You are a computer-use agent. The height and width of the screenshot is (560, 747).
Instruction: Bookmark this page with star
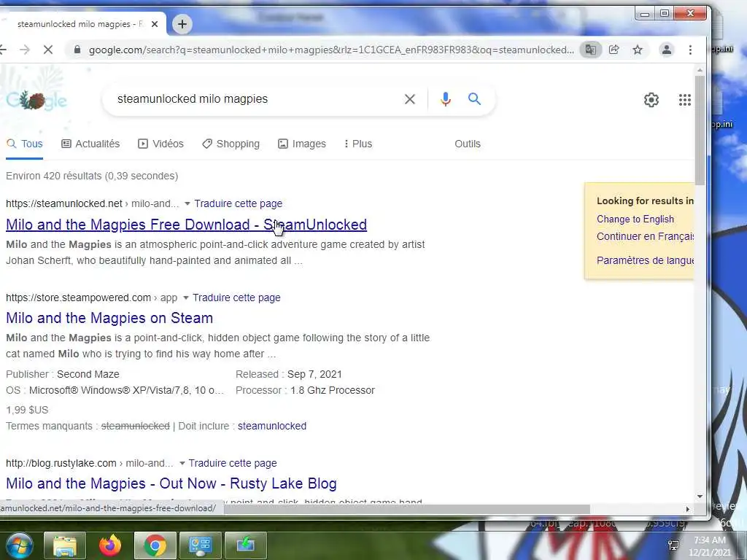coord(638,50)
